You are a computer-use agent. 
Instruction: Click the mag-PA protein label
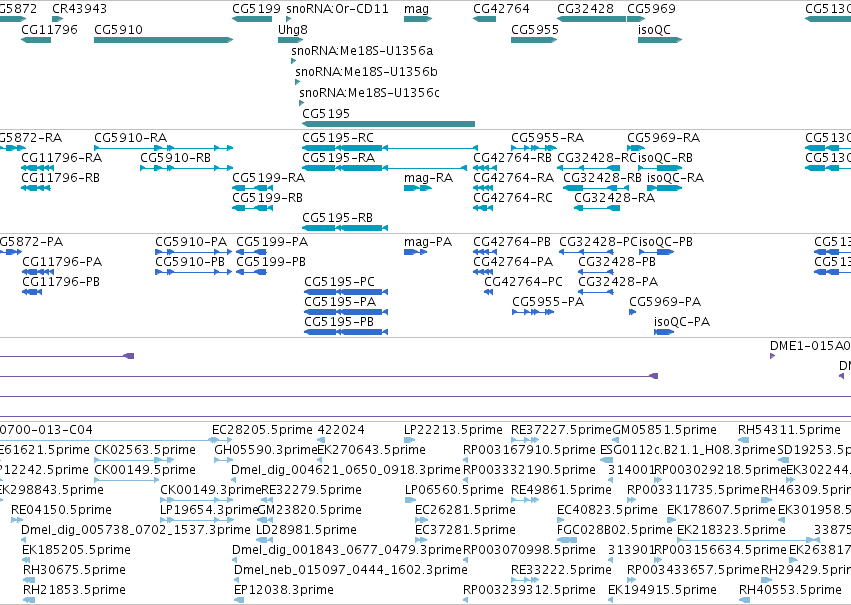click(428, 242)
